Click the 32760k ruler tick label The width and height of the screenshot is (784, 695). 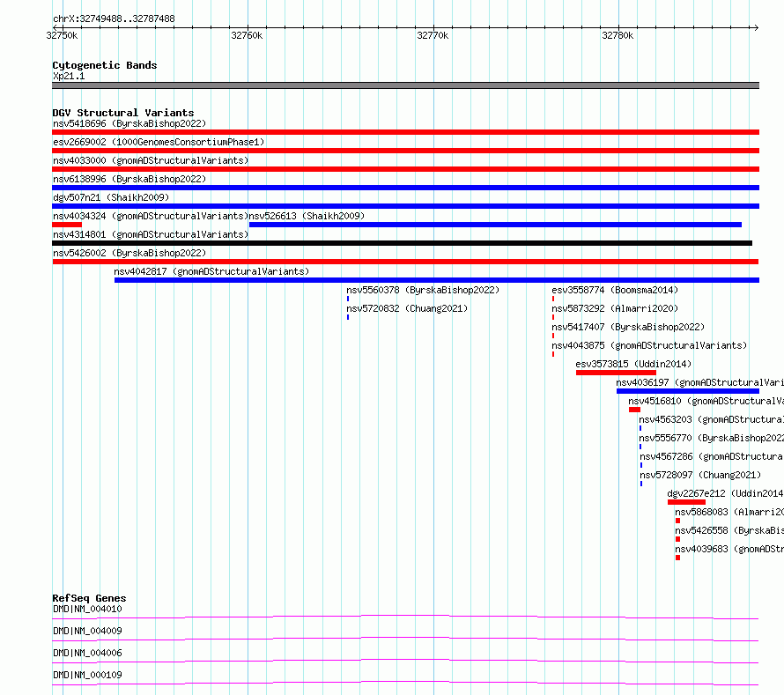247,35
